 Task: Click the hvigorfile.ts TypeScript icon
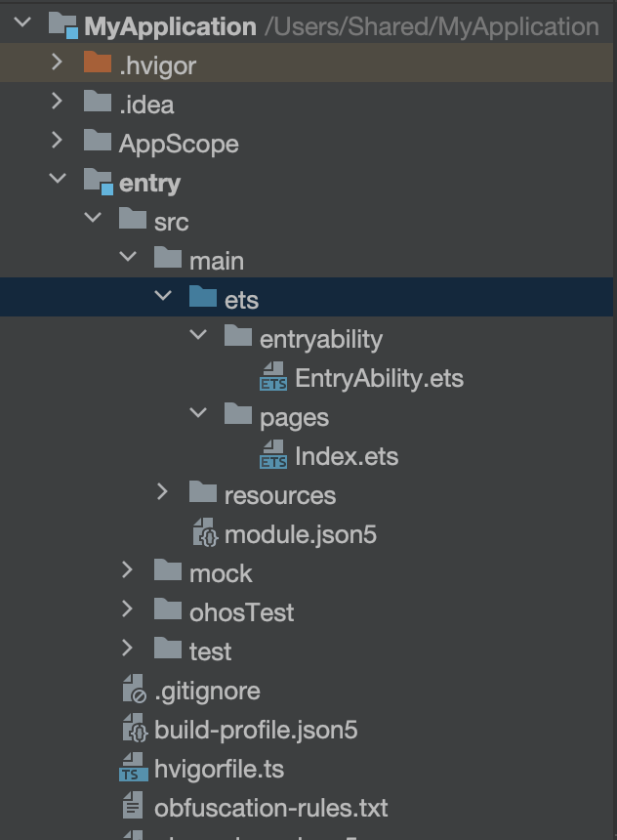[x=134, y=769]
